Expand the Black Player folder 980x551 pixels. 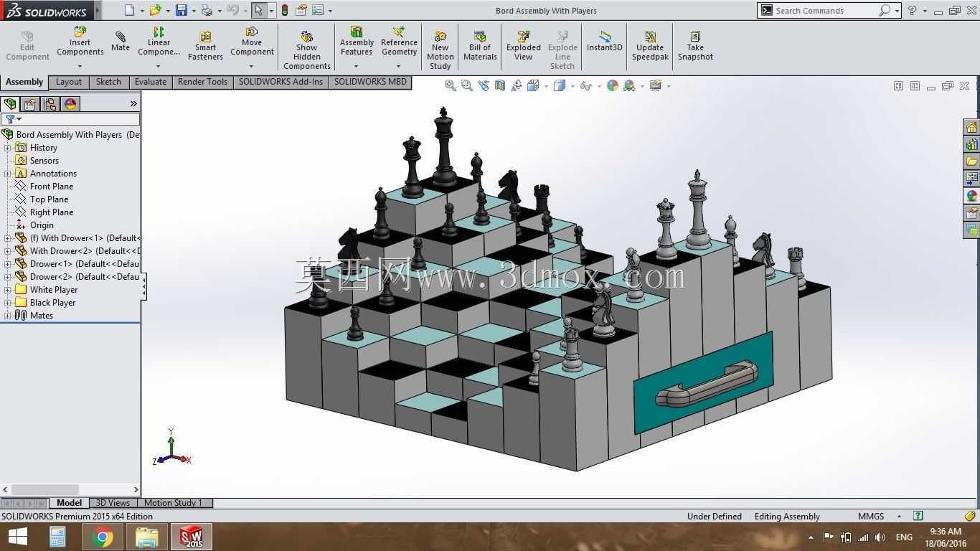coord(8,303)
